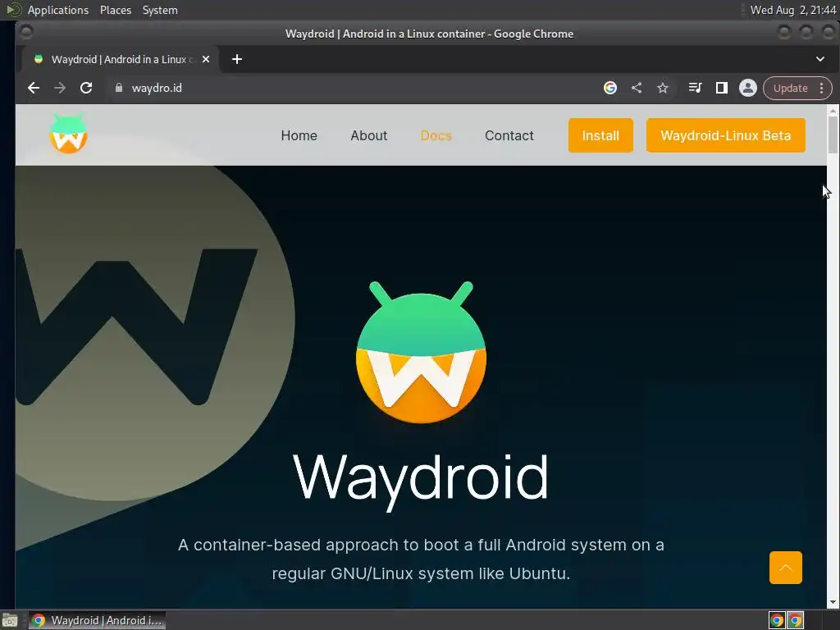
Task: Open the Contact navigation link
Action: 509,135
